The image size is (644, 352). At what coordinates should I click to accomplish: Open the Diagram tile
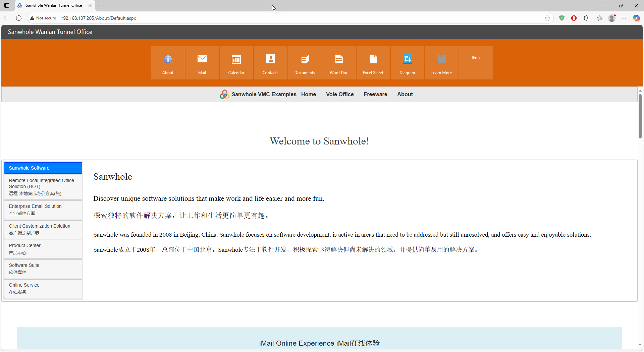[x=407, y=63]
